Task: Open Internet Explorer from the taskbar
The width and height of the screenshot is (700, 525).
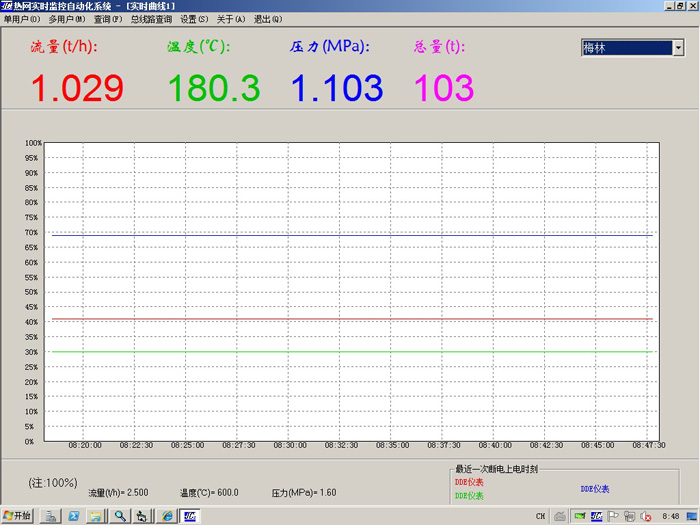Action: tap(166, 516)
